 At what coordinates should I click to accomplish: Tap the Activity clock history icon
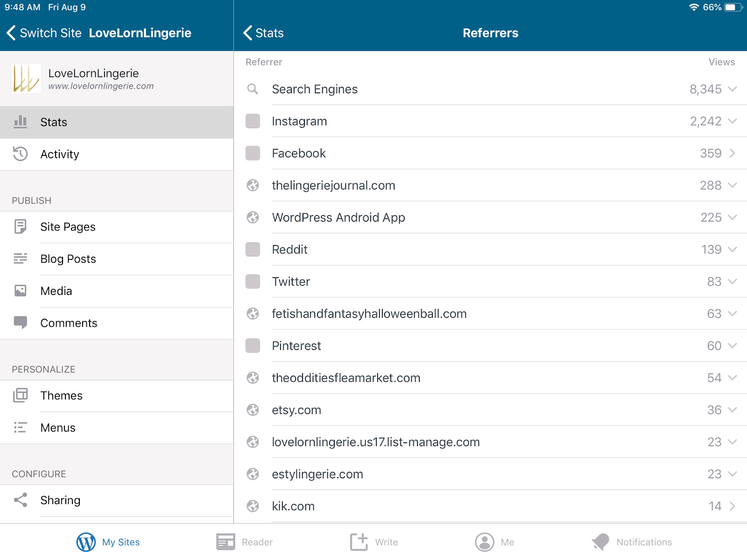point(20,154)
